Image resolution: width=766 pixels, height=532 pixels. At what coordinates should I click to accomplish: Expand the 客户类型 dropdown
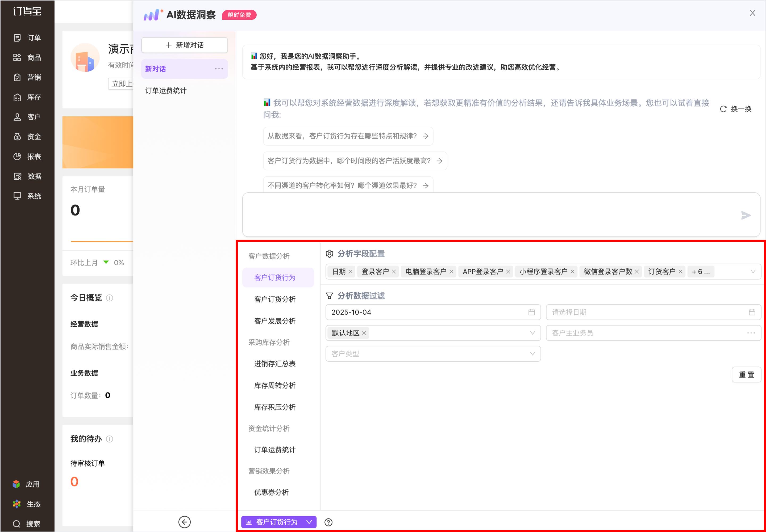[532, 354]
